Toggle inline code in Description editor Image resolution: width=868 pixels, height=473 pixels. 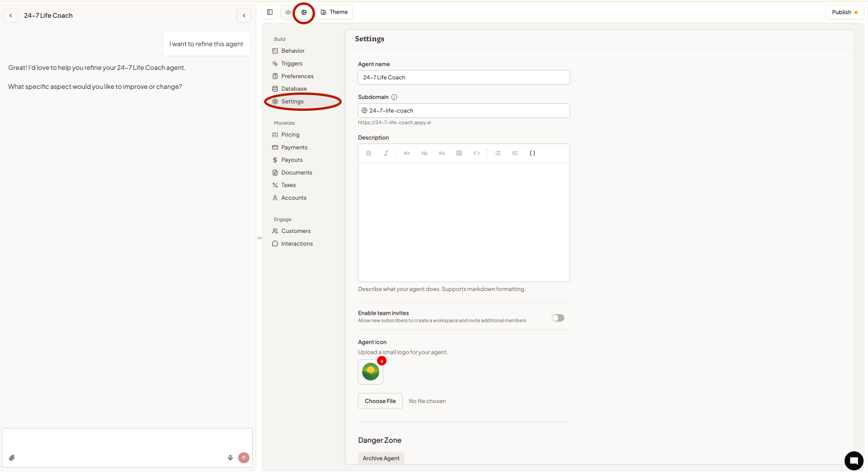[x=476, y=153]
